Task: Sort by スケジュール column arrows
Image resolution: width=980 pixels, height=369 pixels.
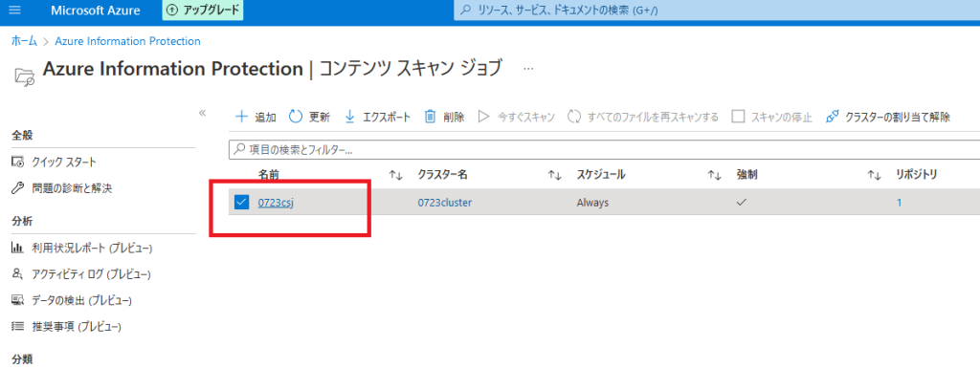Action: [x=714, y=176]
